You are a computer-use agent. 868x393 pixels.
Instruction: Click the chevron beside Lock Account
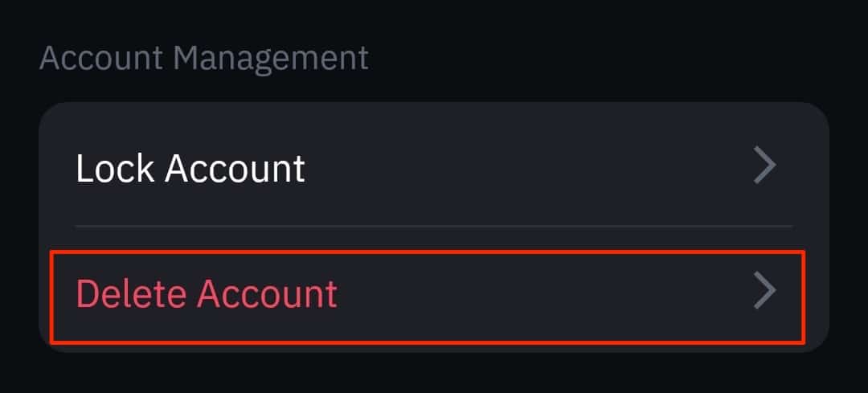point(764,166)
